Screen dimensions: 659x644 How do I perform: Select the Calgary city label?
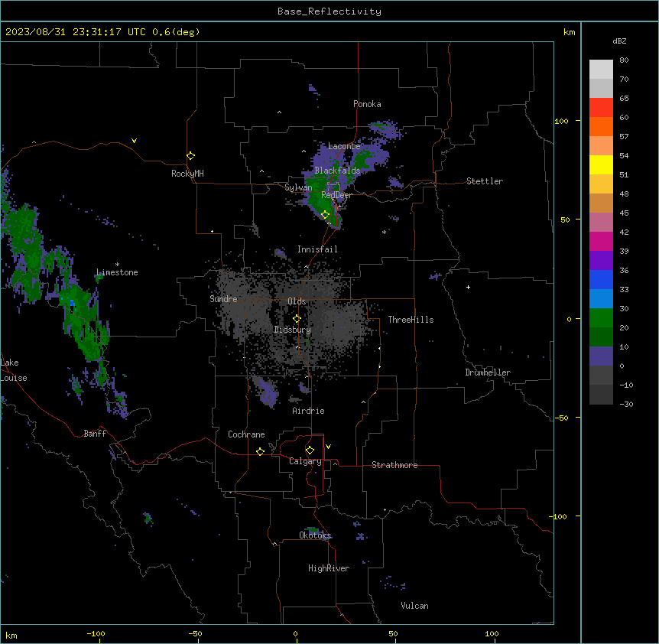click(305, 461)
